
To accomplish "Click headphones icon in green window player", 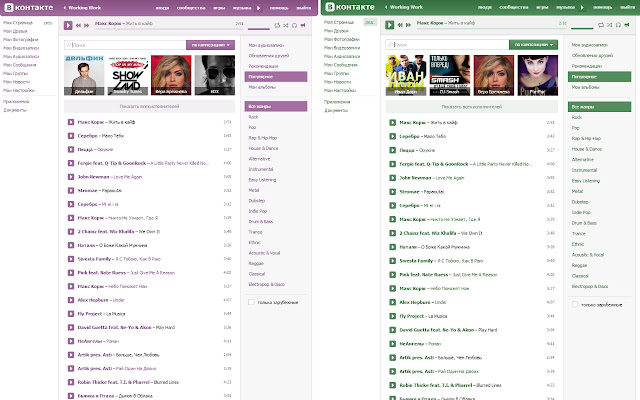I will pos(618,25).
